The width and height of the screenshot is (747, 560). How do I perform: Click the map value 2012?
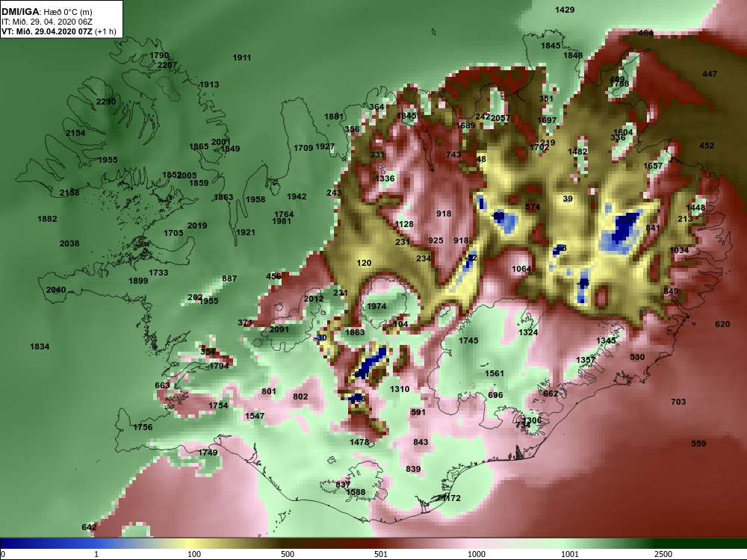click(x=314, y=299)
